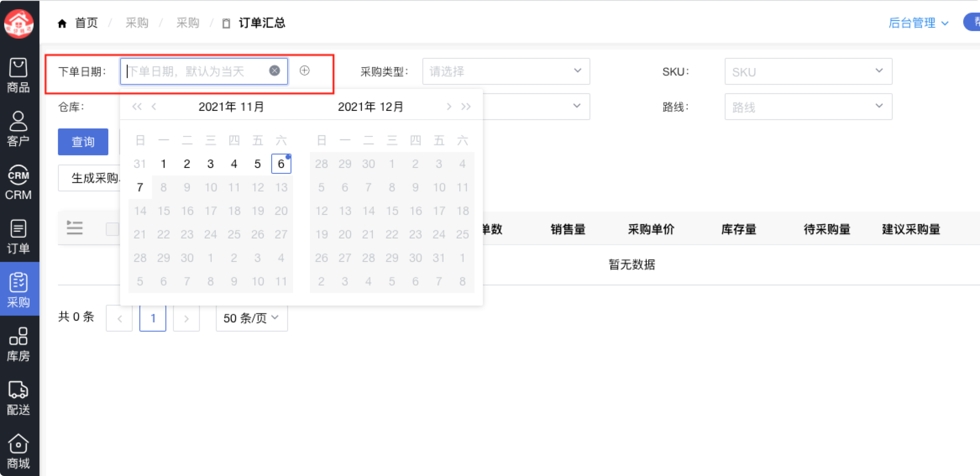Image resolution: width=980 pixels, height=476 pixels.
Task: Select November 4 in the calendar
Action: pyautogui.click(x=234, y=164)
